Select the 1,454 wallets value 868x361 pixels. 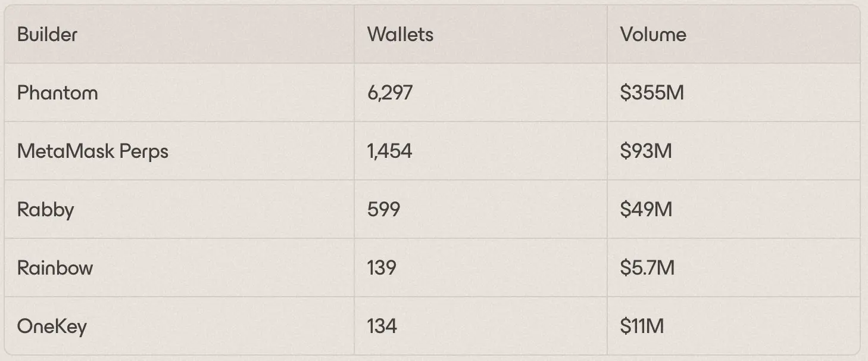point(390,151)
